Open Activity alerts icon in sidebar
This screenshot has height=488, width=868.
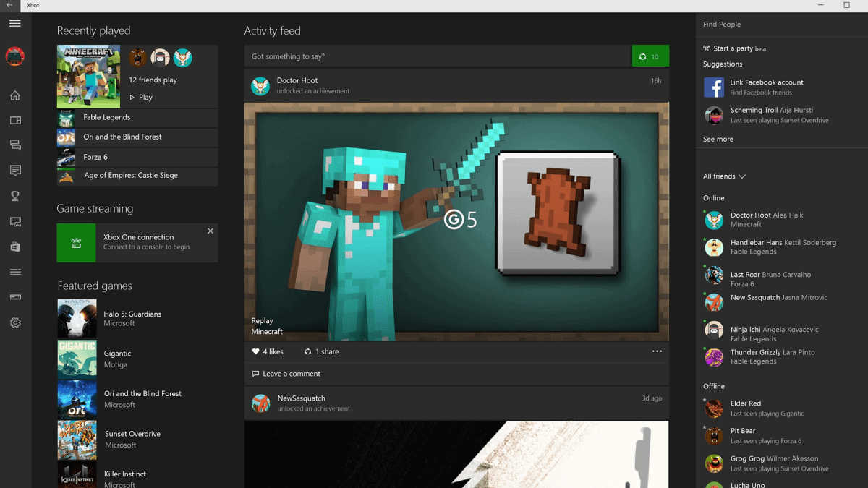[15, 171]
